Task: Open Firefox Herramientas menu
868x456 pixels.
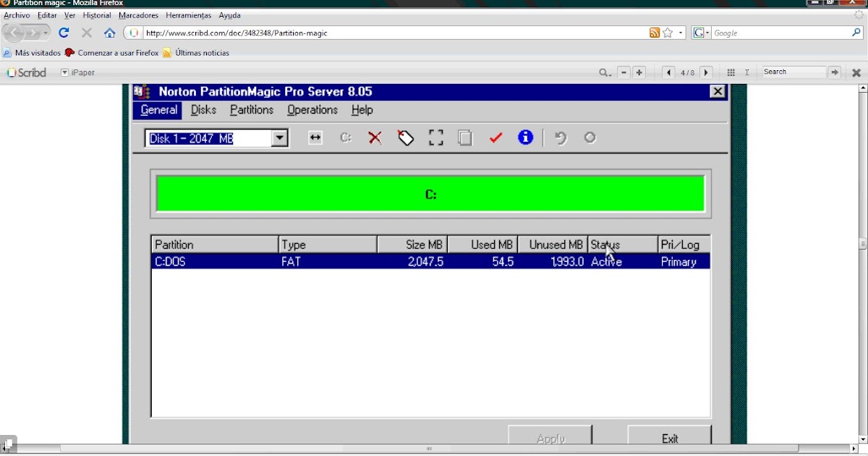Action: 188,15
